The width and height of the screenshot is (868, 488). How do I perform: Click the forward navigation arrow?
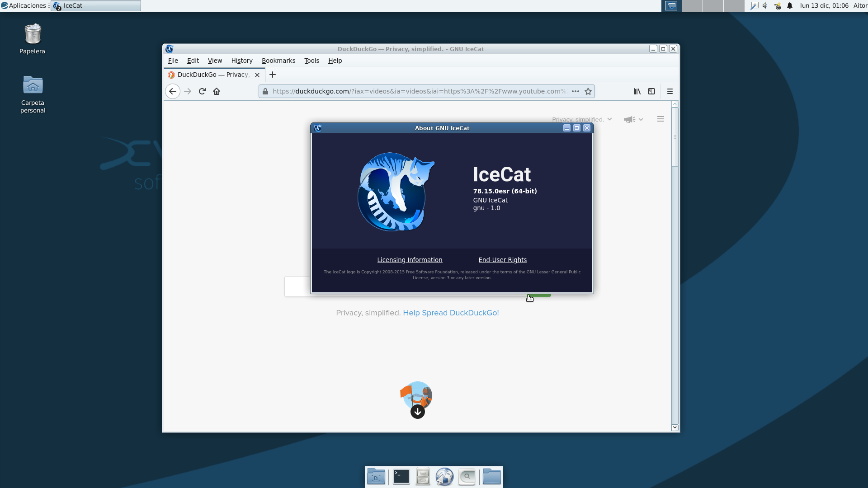(188, 91)
